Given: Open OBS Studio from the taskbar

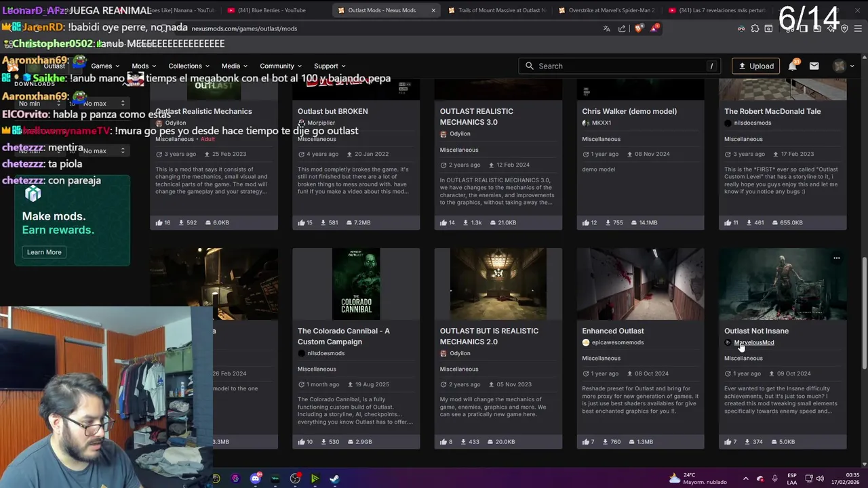Looking at the screenshot, I should point(295,479).
